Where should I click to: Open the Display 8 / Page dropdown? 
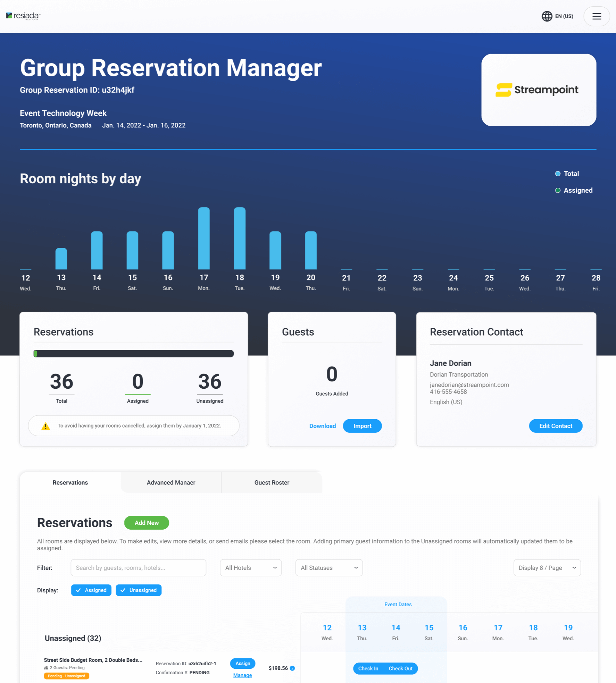(x=547, y=568)
